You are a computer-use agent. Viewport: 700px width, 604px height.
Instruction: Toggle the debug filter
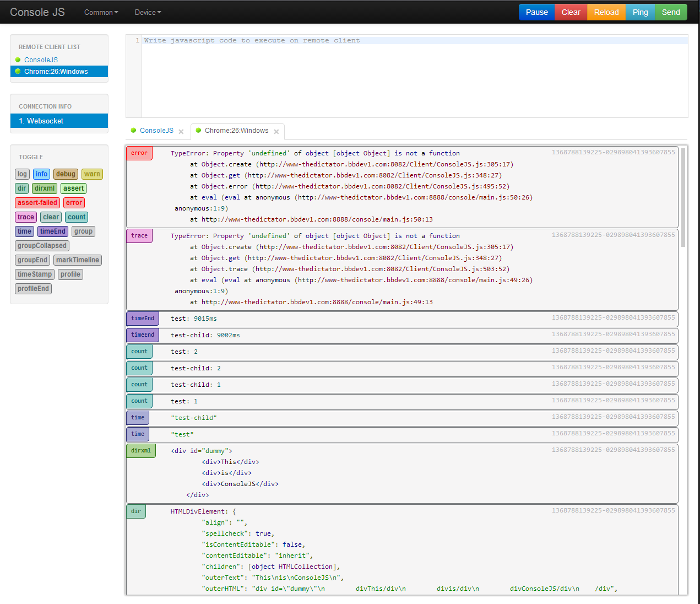(66, 174)
